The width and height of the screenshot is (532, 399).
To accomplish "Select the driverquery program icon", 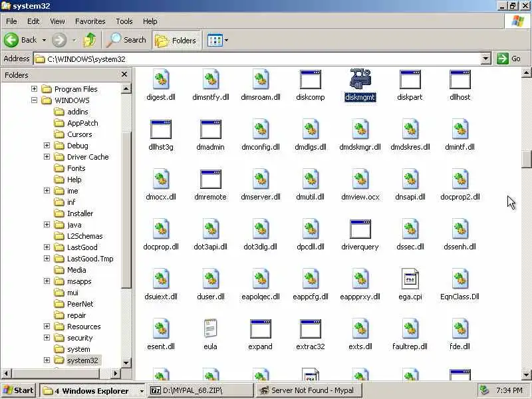I will click(360, 229).
